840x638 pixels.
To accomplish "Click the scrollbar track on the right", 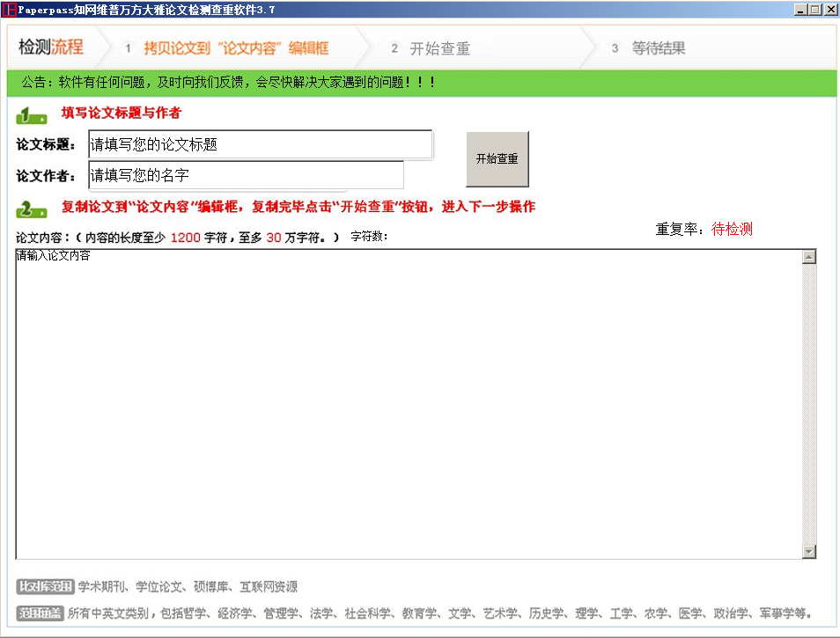I will pos(810,405).
